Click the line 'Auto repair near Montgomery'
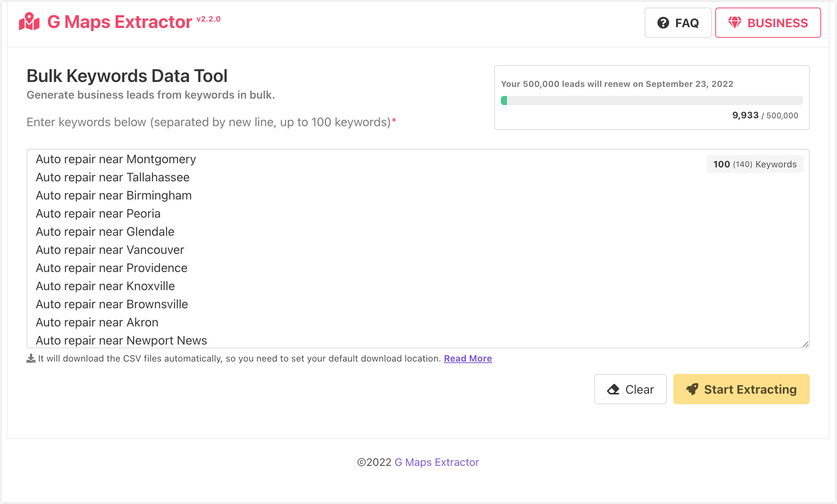Screen dimensions: 837x504 [116, 159]
